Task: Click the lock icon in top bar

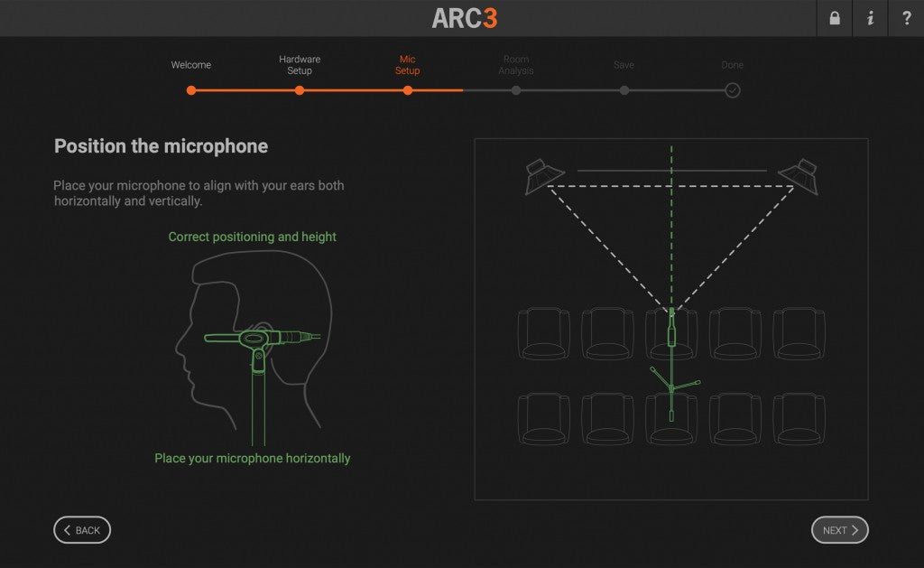Action: tap(834, 18)
